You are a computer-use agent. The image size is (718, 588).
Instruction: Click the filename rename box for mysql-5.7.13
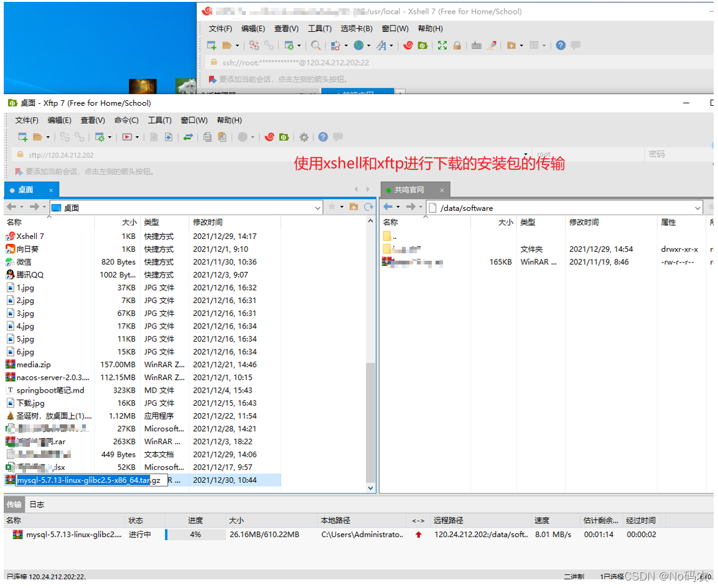click(x=91, y=480)
